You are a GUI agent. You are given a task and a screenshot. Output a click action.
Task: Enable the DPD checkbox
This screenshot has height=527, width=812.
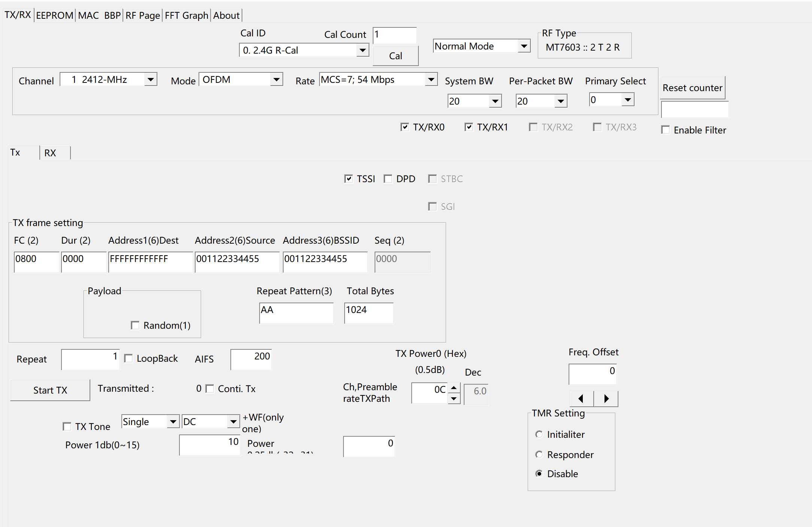point(388,179)
